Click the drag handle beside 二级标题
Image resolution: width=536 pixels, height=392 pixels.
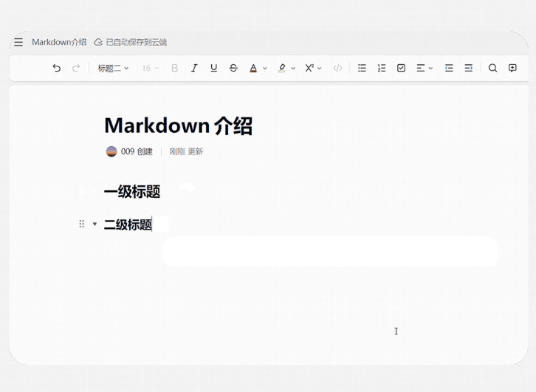[x=82, y=224]
